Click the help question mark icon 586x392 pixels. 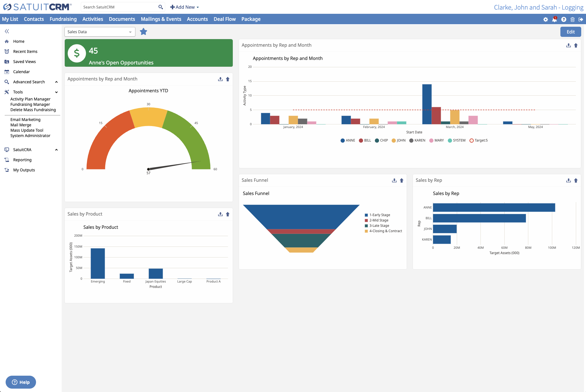point(563,19)
